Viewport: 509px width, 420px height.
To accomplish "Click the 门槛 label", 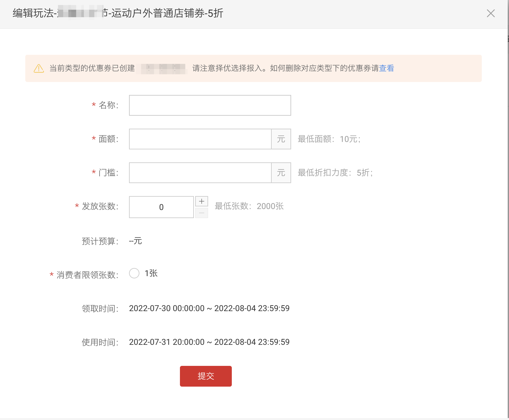I will coord(109,172).
